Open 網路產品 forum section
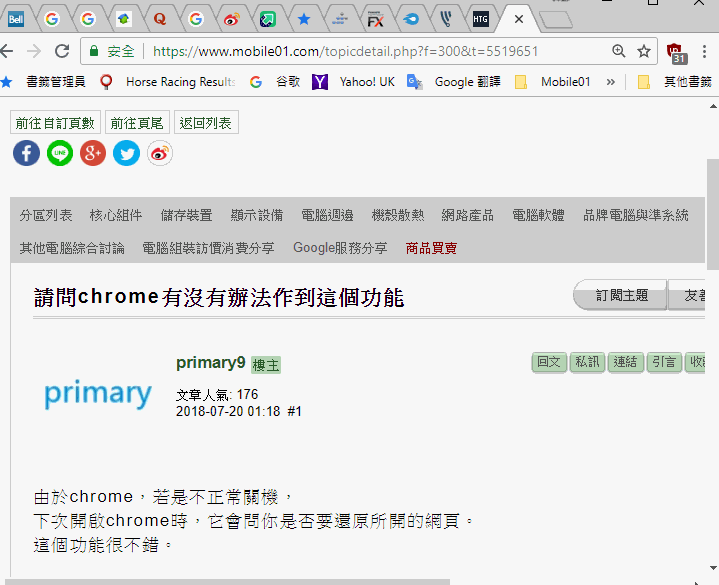 [468, 215]
